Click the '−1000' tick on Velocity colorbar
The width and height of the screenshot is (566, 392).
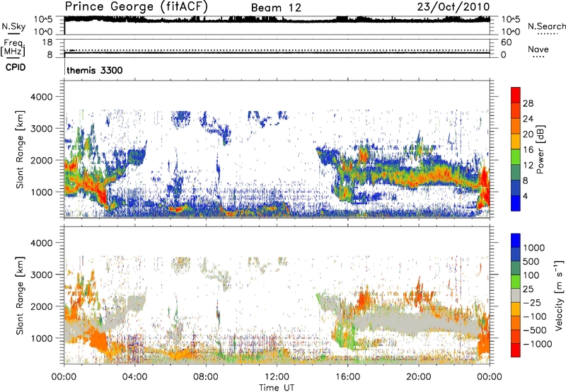click(x=537, y=344)
